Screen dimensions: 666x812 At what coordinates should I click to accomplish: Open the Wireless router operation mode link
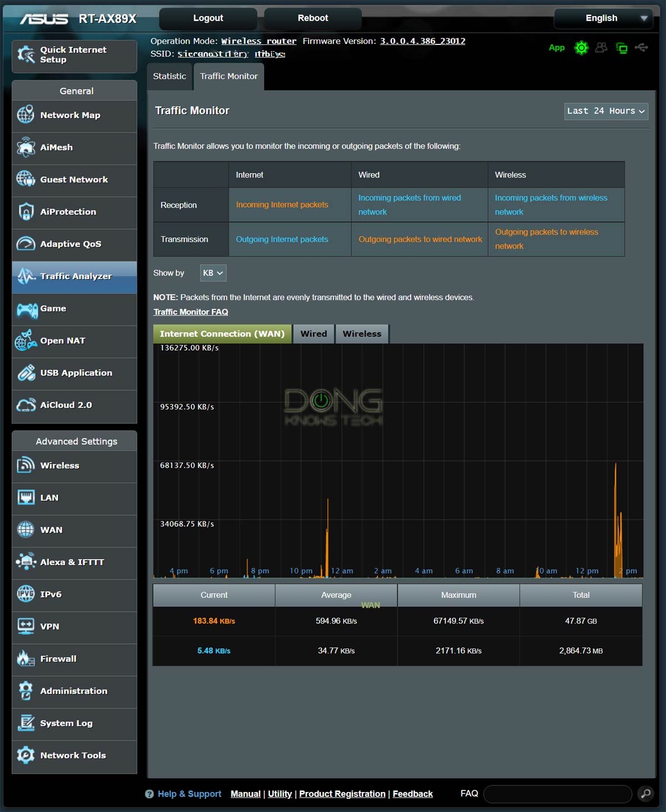259,41
